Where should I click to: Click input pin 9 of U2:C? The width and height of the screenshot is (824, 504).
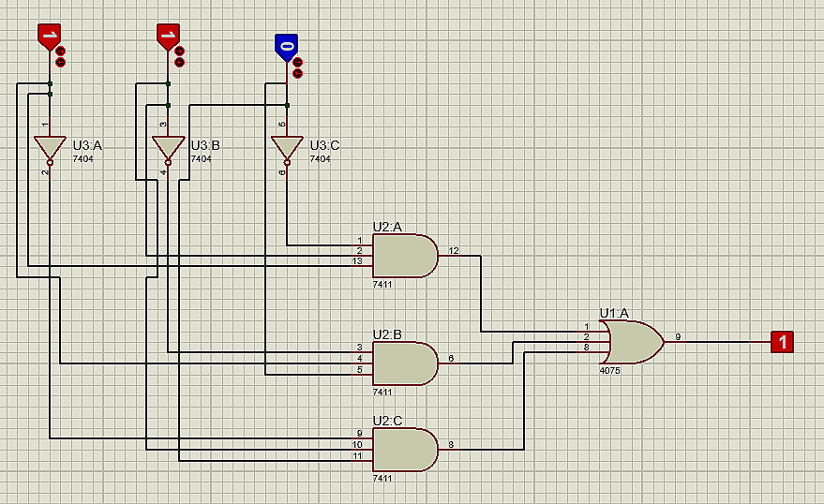tap(361, 436)
